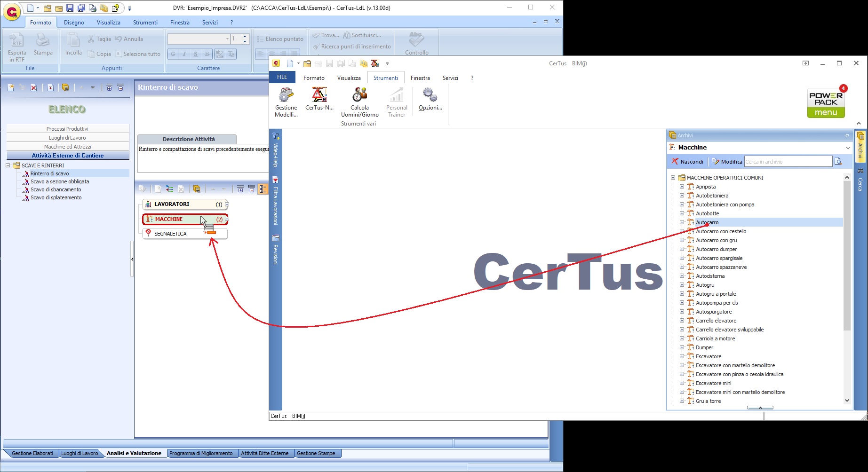Collapse MACCHINE OPERATRICI COMUNI folder
The image size is (868, 472).
coord(673,178)
